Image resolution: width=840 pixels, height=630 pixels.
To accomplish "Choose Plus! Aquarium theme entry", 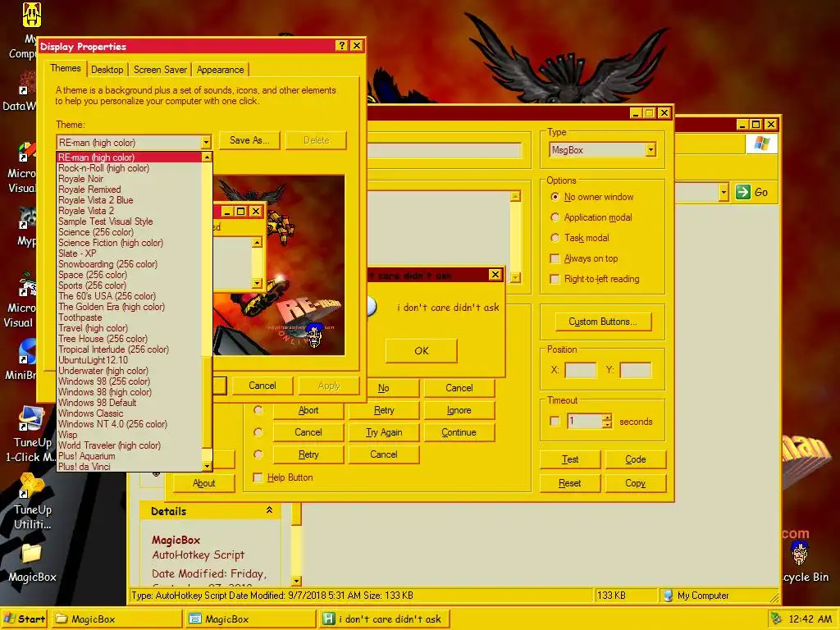I will coord(86,456).
